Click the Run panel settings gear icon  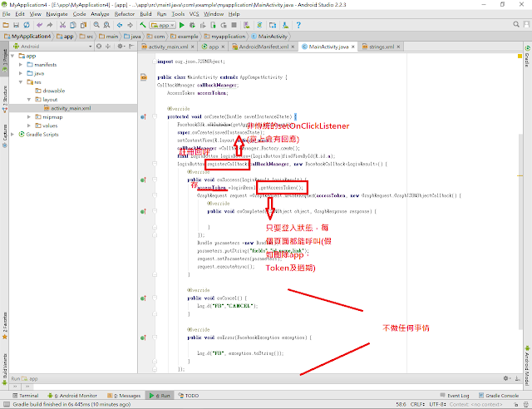coord(506,378)
